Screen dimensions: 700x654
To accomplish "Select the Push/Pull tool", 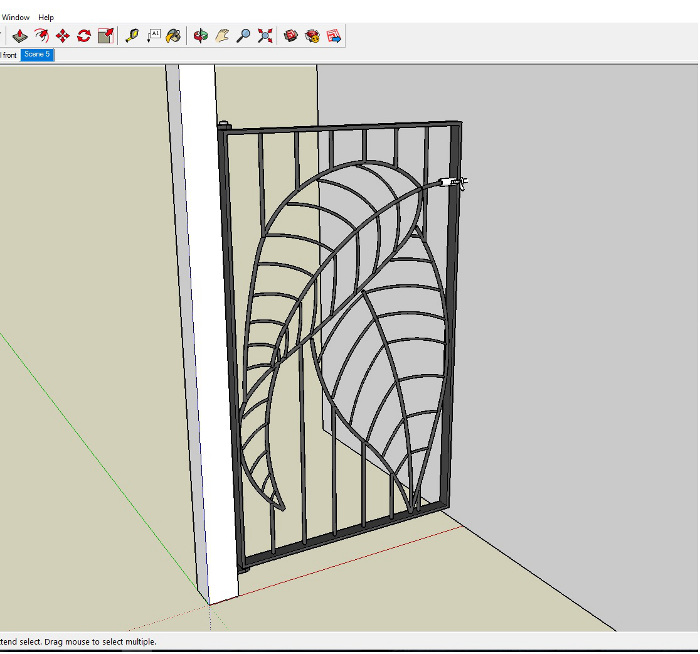I will point(20,36).
